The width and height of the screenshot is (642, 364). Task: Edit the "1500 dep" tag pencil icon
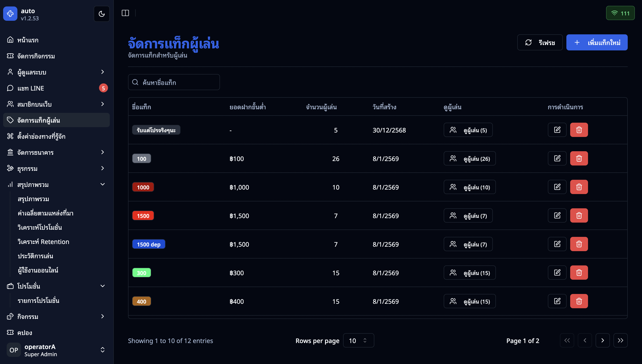coord(557,244)
